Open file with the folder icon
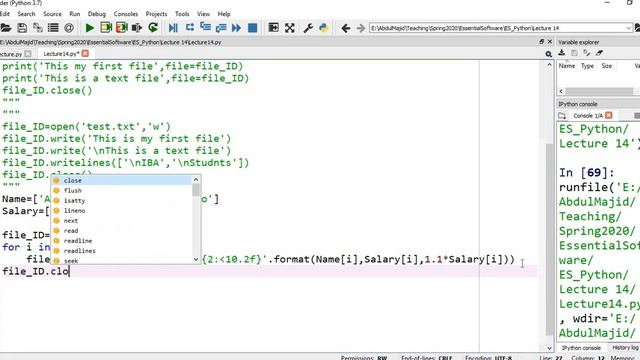Image resolution: width=640 pixels, height=360 pixels. 6,28
